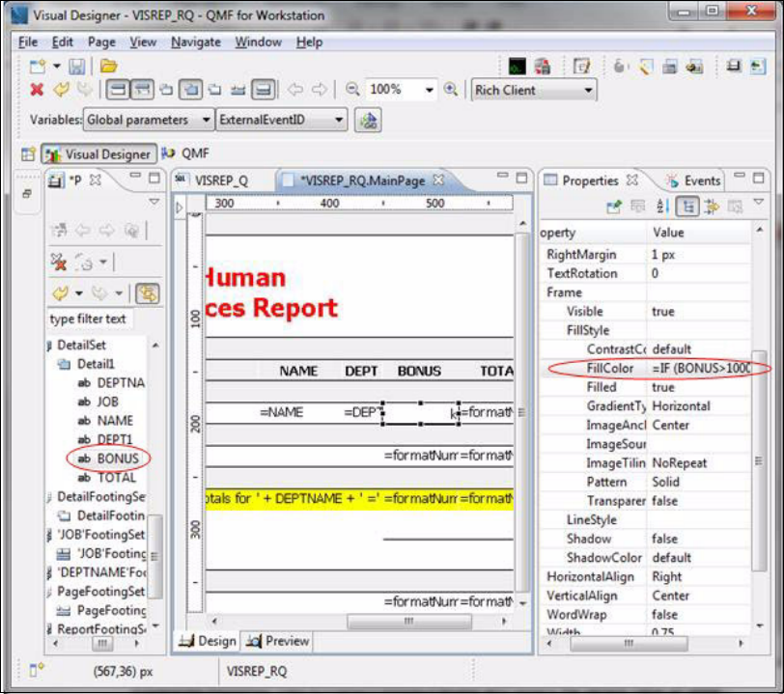This screenshot has width=784, height=694.
Task: Open the left panel view menu triangle
Action: pyautogui.click(x=154, y=202)
